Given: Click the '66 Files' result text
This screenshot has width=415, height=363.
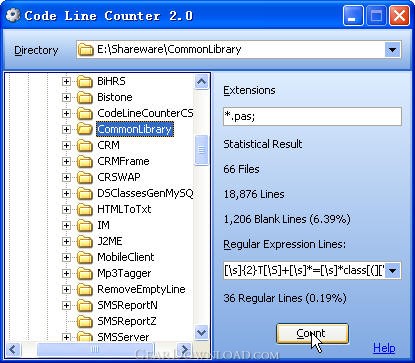Looking at the screenshot, I should tap(241, 169).
